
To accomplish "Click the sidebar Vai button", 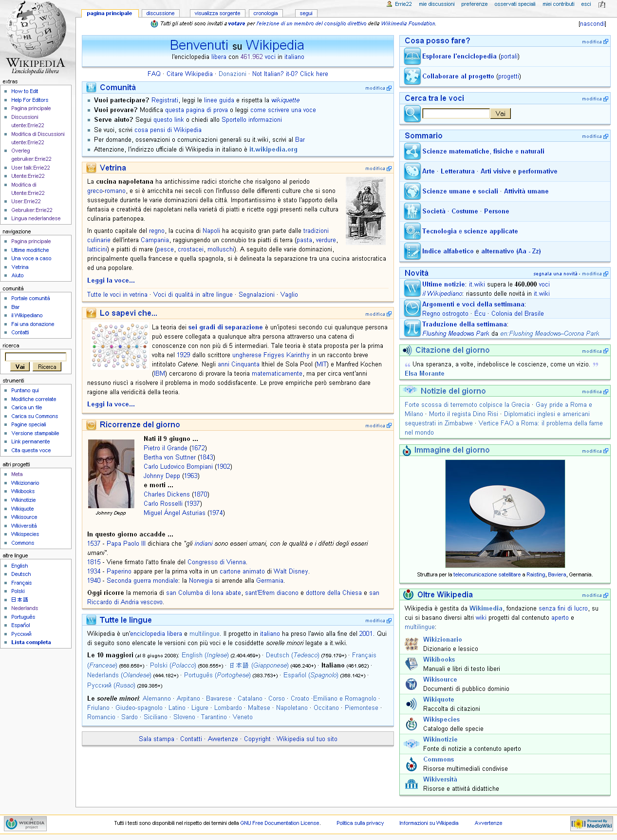I will click(20, 367).
